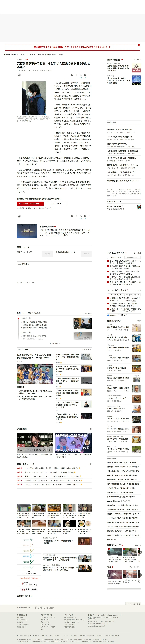The height and width of the screenshot is (644, 145).
Task: Open the 先生コネクト logo link
Action: click(29, 589)
